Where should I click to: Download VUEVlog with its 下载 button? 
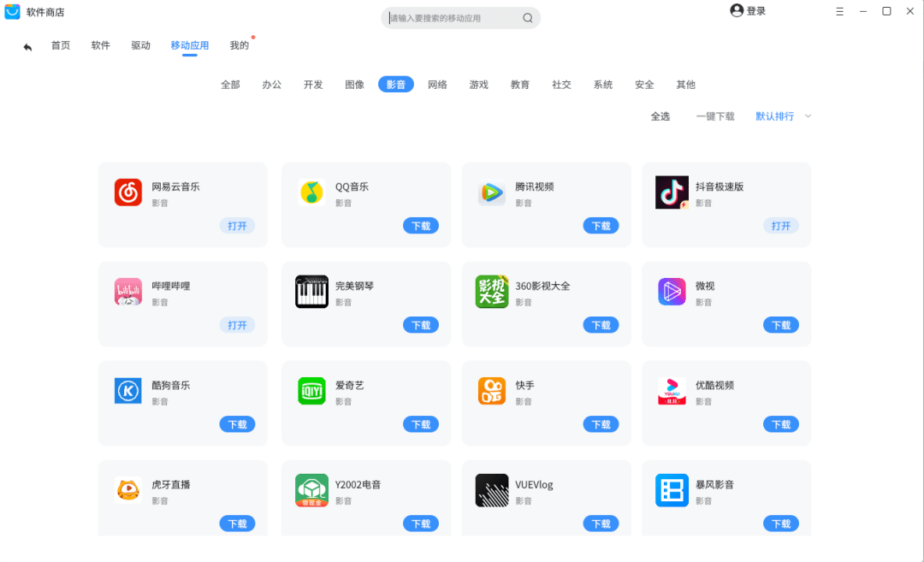pos(601,524)
